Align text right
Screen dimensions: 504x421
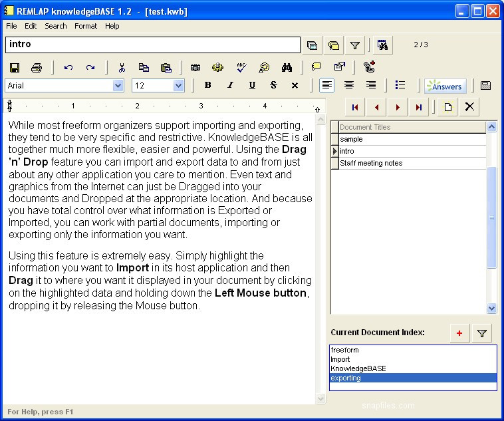pyautogui.click(x=371, y=85)
